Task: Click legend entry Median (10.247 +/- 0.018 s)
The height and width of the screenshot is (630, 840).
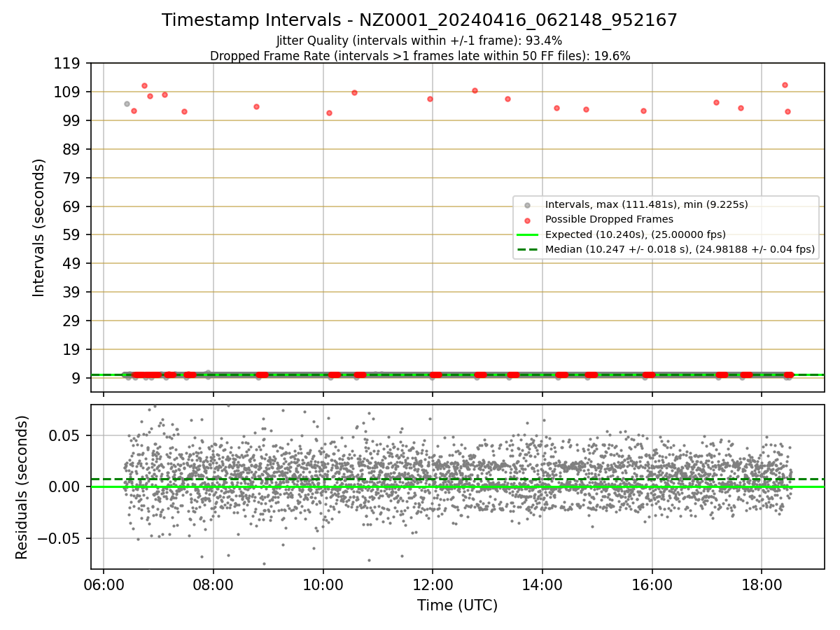Action: point(680,249)
